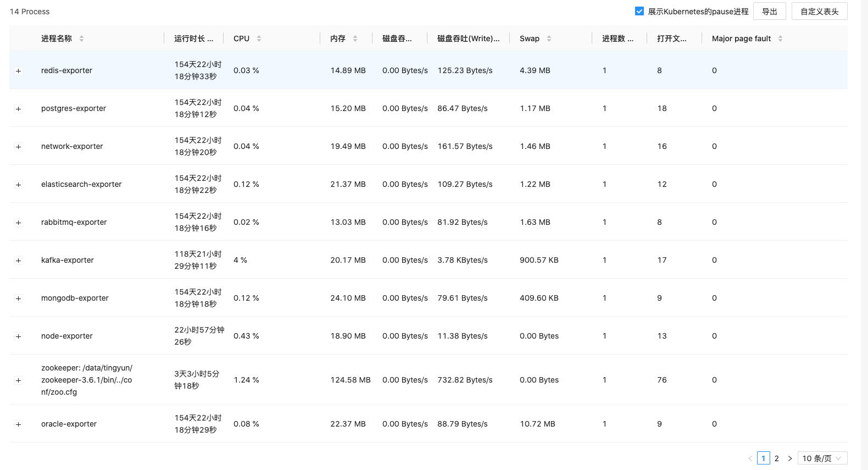
Task: Expand the network-exporter row
Action: (19, 147)
